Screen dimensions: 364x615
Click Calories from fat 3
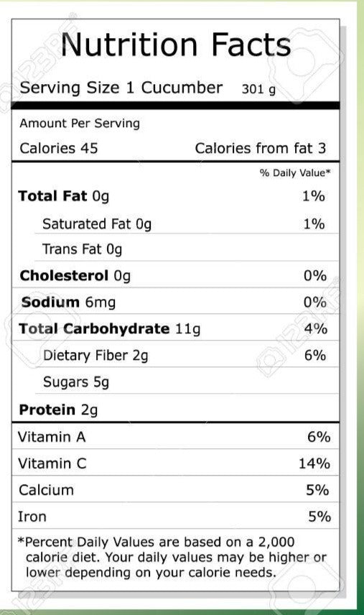tap(261, 148)
